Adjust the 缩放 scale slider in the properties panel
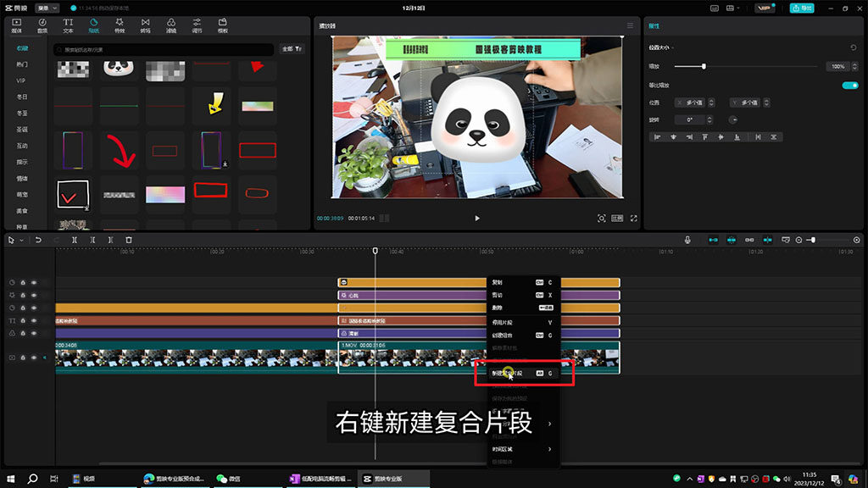The image size is (868, 488). point(704,66)
